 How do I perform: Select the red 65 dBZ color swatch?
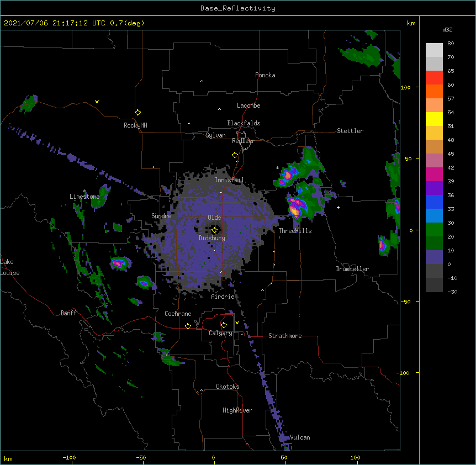[434, 78]
